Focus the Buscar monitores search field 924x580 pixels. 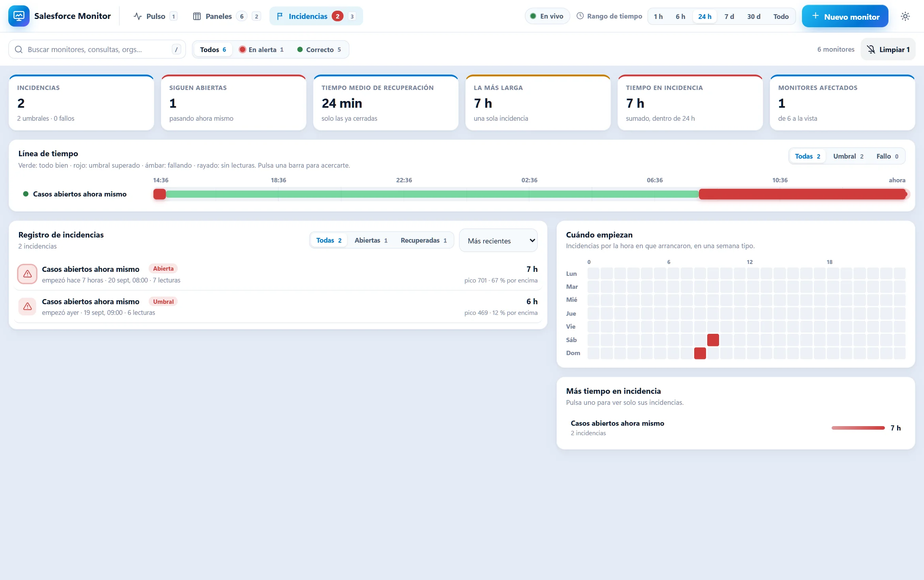pos(97,49)
